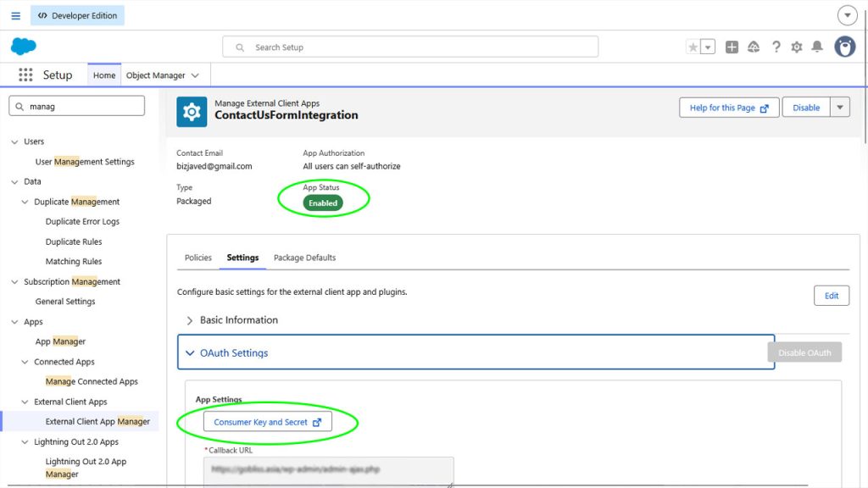Open the Policies tab

click(198, 258)
